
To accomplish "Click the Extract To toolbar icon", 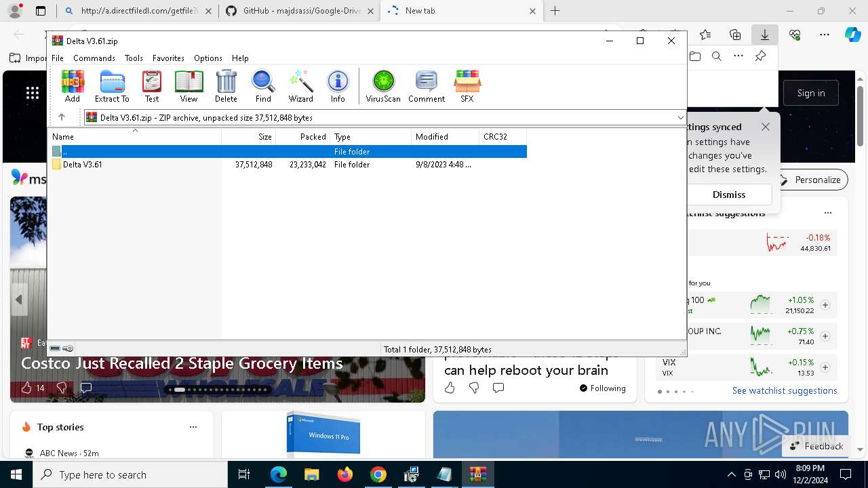I will coord(112,86).
